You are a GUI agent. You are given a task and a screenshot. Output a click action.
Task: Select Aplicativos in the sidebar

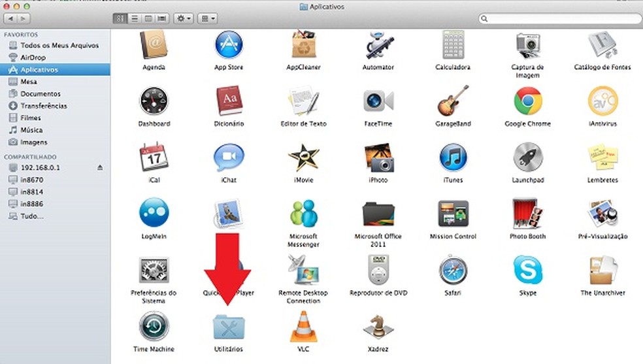point(55,70)
